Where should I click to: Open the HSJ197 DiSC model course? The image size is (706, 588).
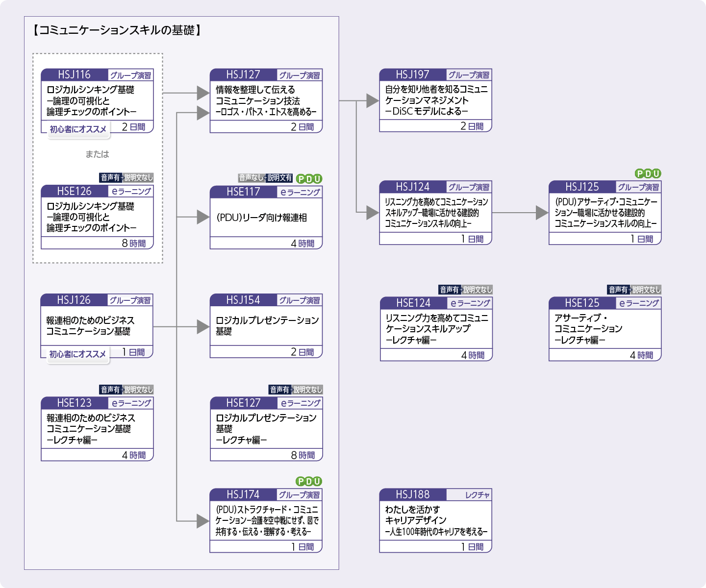(x=435, y=100)
